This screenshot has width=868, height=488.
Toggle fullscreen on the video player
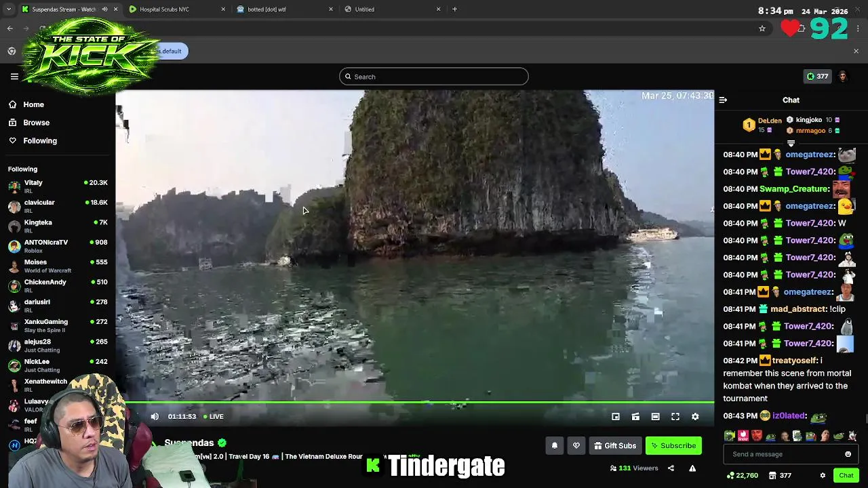click(x=675, y=417)
